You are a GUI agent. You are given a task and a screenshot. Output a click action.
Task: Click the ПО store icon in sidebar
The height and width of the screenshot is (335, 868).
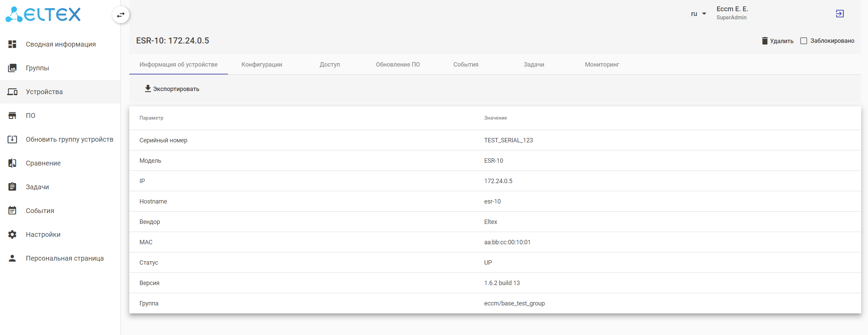coord(12,116)
